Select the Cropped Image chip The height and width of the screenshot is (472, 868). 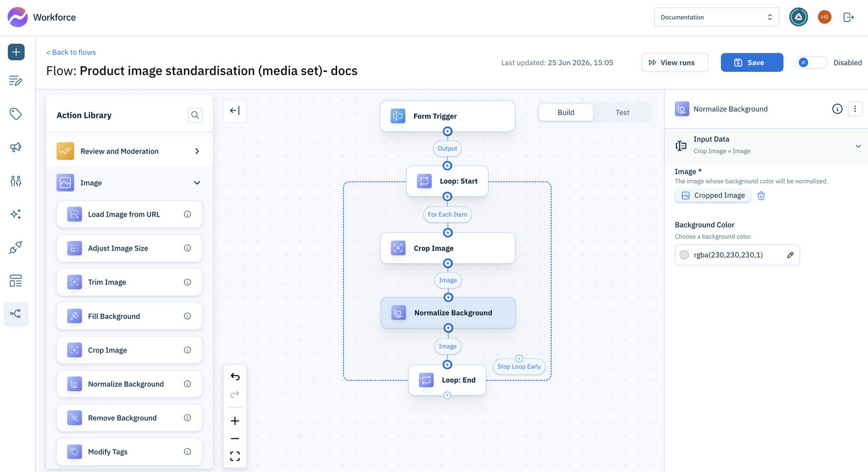(713, 196)
